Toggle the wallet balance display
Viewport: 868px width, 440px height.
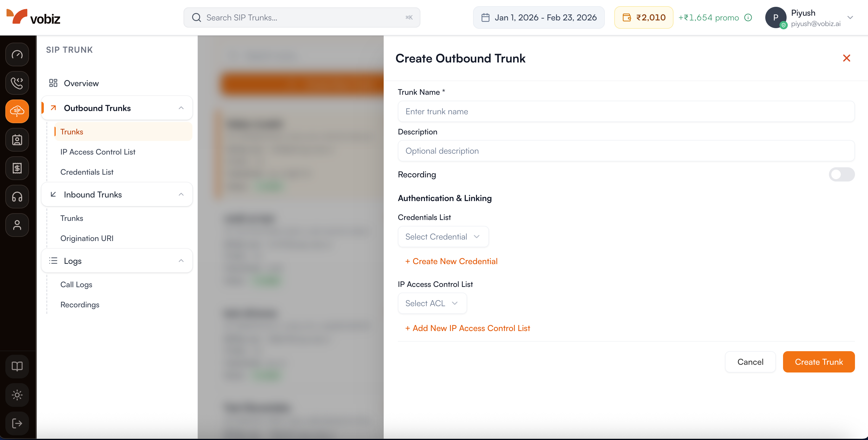click(x=644, y=17)
